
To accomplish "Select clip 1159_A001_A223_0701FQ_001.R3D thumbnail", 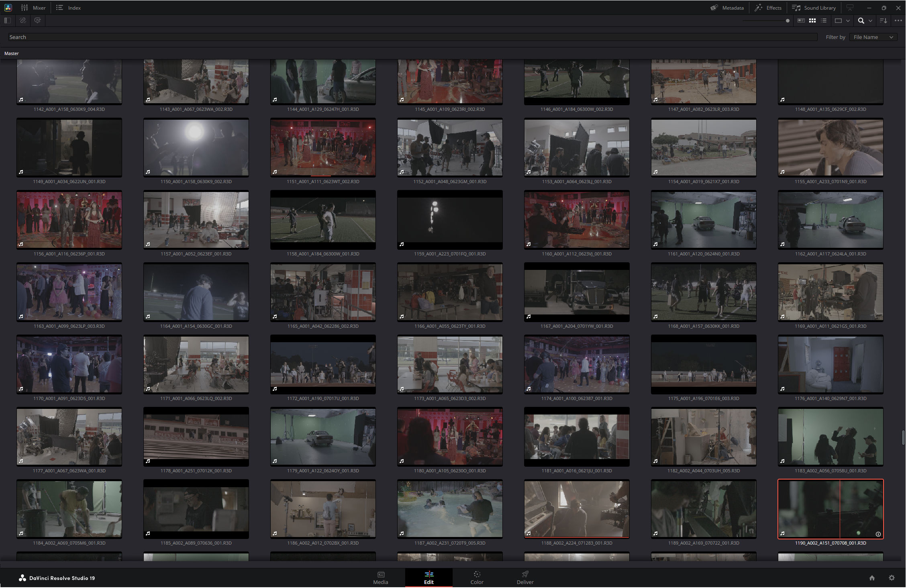I will 450,220.
